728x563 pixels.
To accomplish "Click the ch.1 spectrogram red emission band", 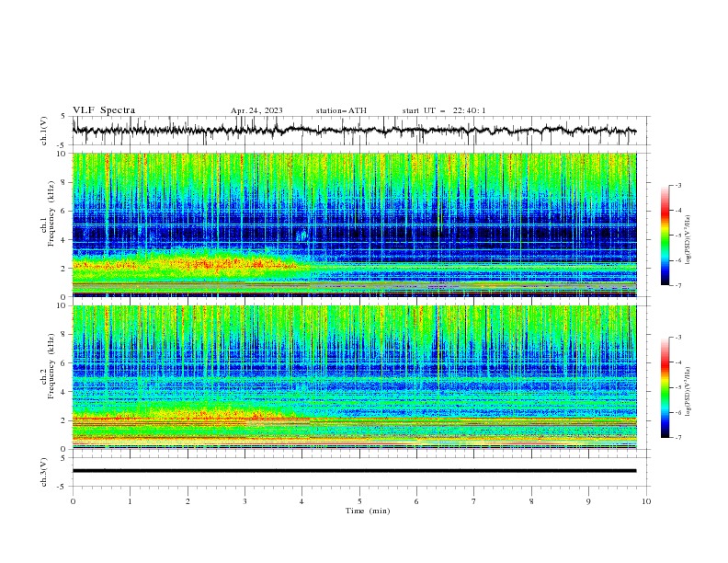I will tap(186, 265).
